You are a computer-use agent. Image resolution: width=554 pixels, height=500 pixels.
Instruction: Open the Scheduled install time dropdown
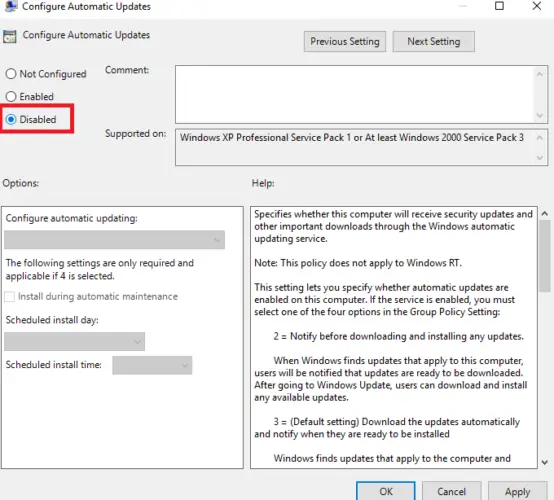pos(152,365)
